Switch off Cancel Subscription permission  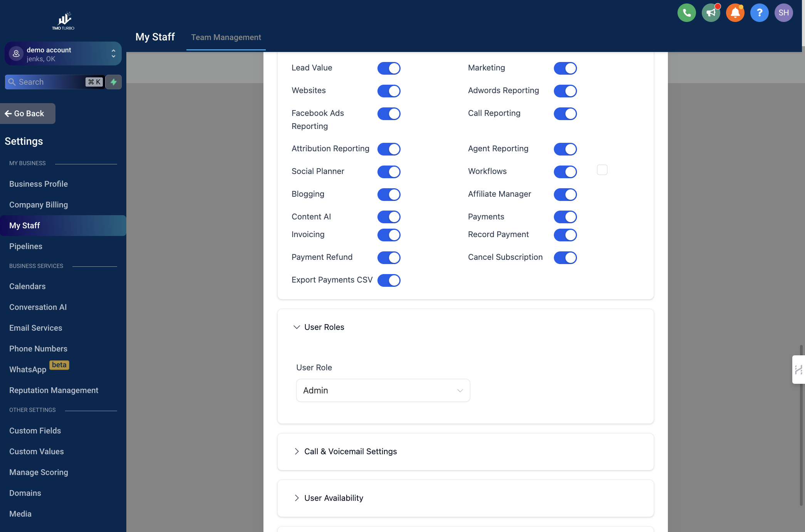coord(565,258)
